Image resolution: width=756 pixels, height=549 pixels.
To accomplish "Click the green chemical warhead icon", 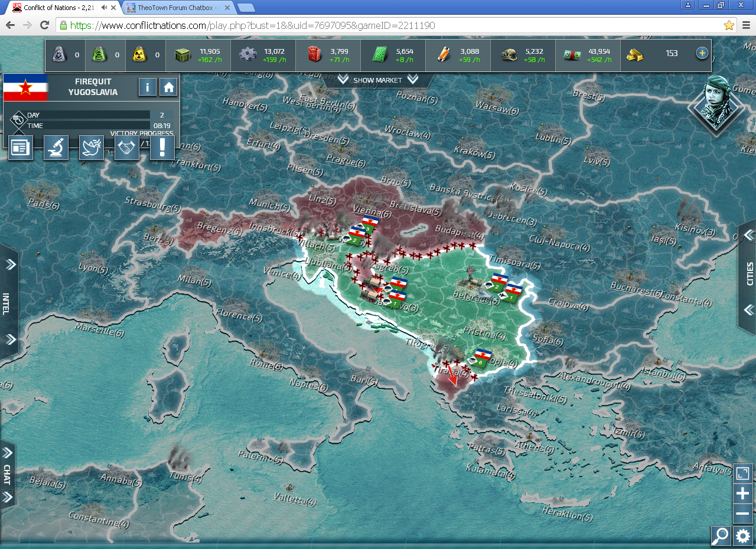I will pos(99,55).
